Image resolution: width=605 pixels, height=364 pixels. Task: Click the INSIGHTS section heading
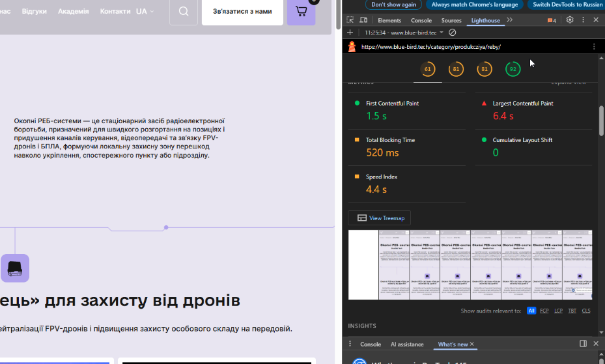(x=362, y=326)
